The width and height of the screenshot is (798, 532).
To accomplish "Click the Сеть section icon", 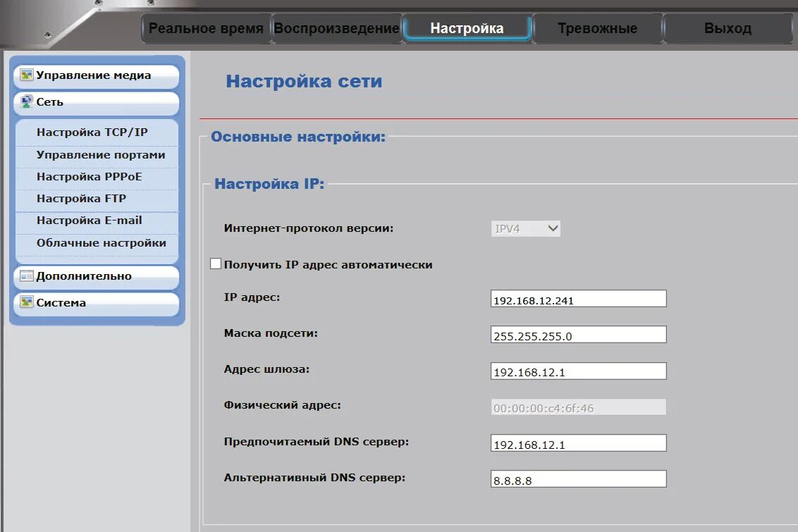I will coord(27,101).
